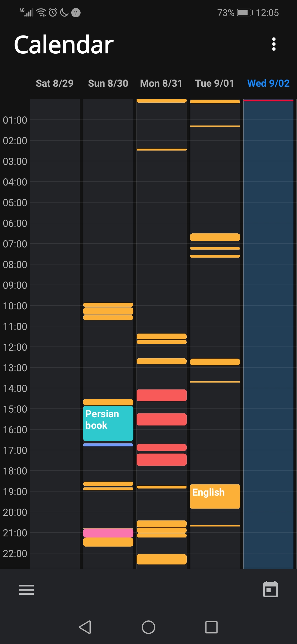The height and width of the screenshot is (644, 297).
Task: Select the highlighted Wed 9/02 header
Action: click(x=268, y=83)
